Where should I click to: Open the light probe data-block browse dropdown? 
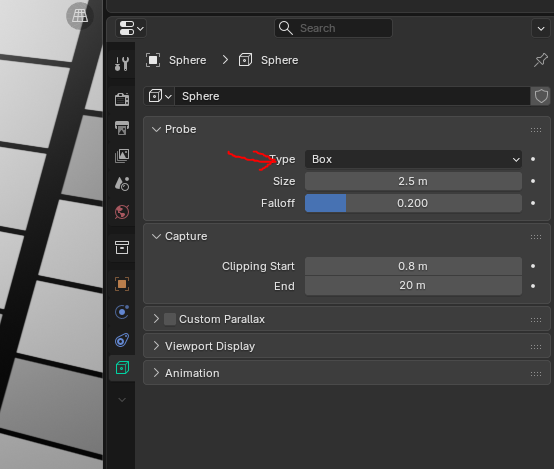click(x=160, y=96)
